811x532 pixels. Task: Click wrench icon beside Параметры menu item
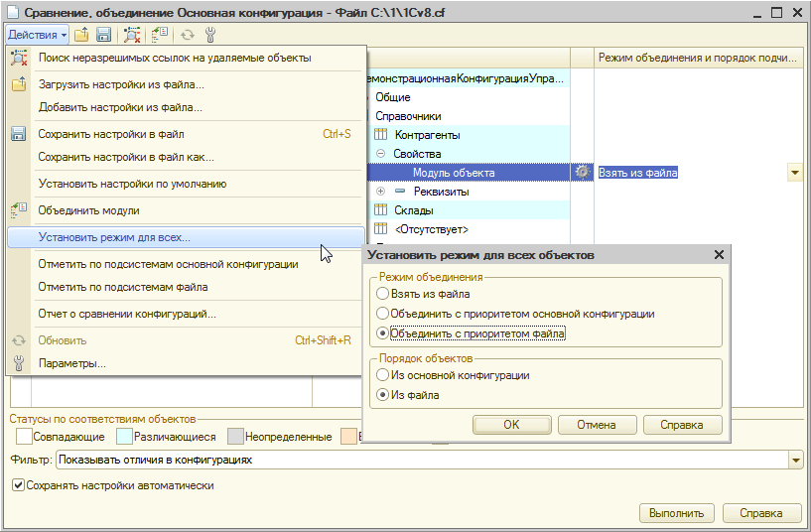19,363
